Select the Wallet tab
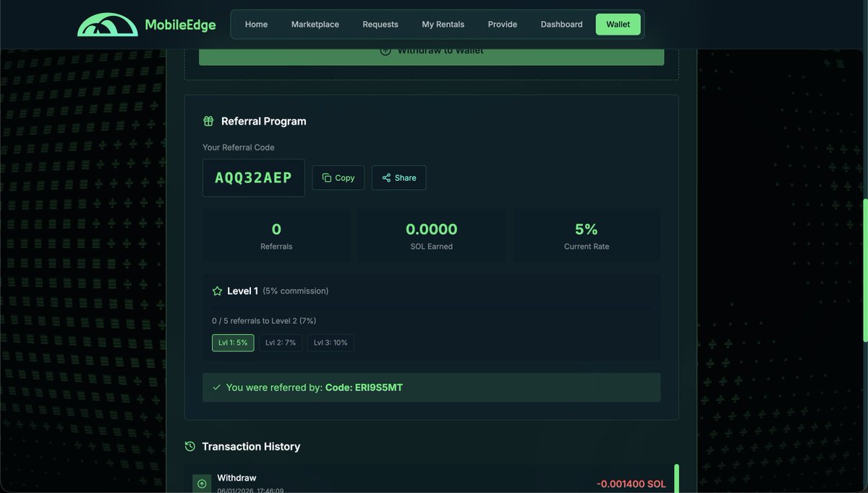Image resolution: width=868 pixels, height=493 pixels. pyautogui.click(x=618, y=25)
